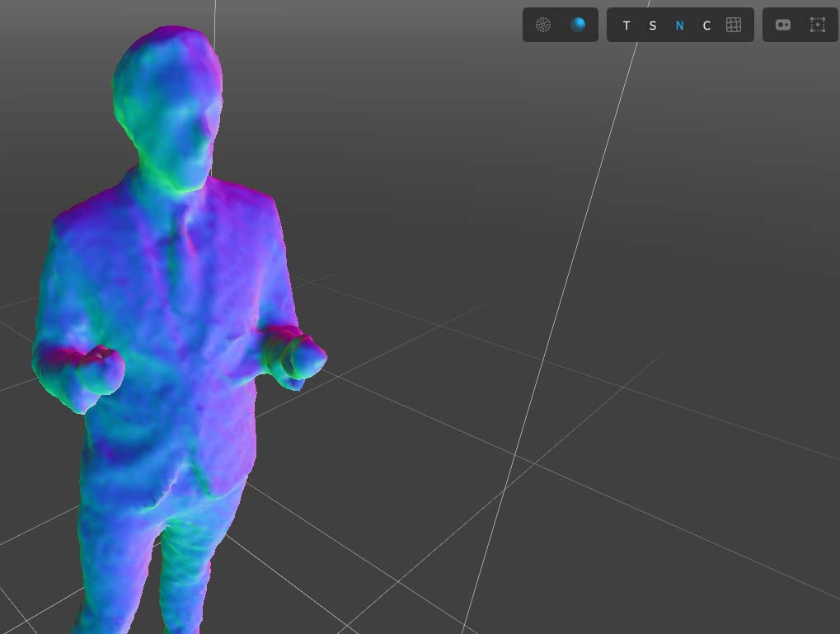The image size is (840, 634).
Task: Click the VR headset icon
Action: [782, 25]
